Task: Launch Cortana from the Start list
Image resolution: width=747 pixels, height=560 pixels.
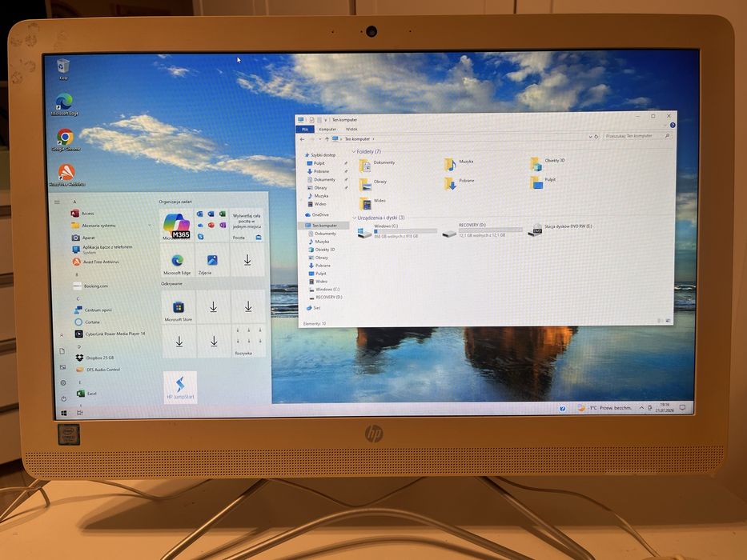Action: (x=87, y=322)
